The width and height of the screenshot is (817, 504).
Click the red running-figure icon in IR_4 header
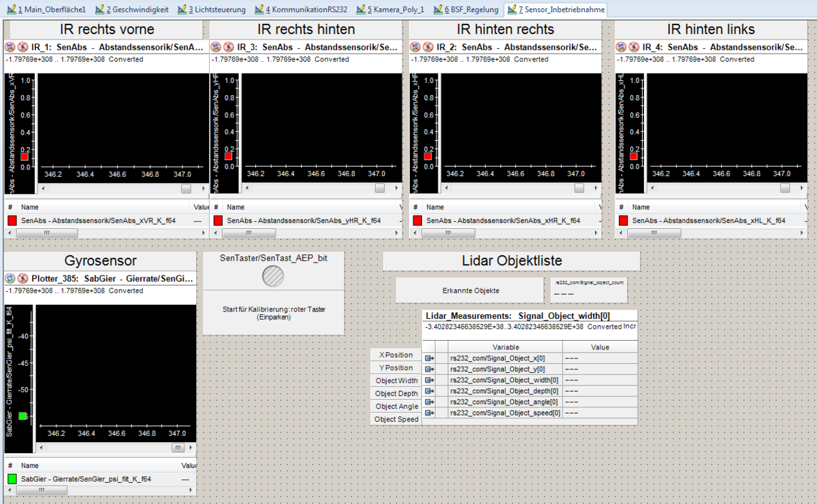point(633,48)
